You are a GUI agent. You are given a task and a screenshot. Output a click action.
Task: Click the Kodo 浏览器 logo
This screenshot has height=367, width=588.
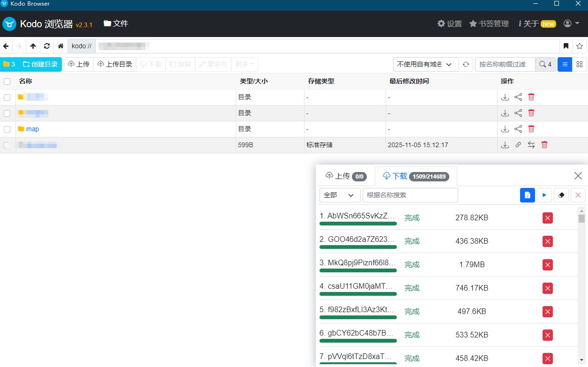pos(47,23)
